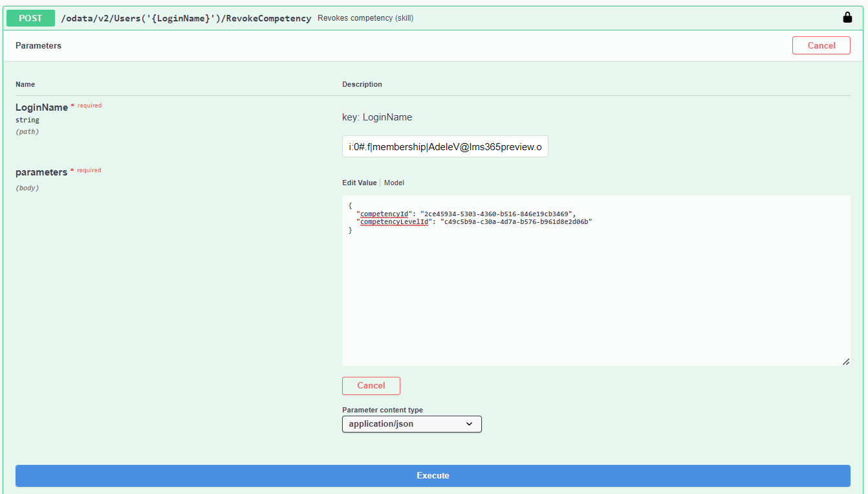Select the Edit Value tab
The height and width of the screenshot is (494, 868).
359,183
